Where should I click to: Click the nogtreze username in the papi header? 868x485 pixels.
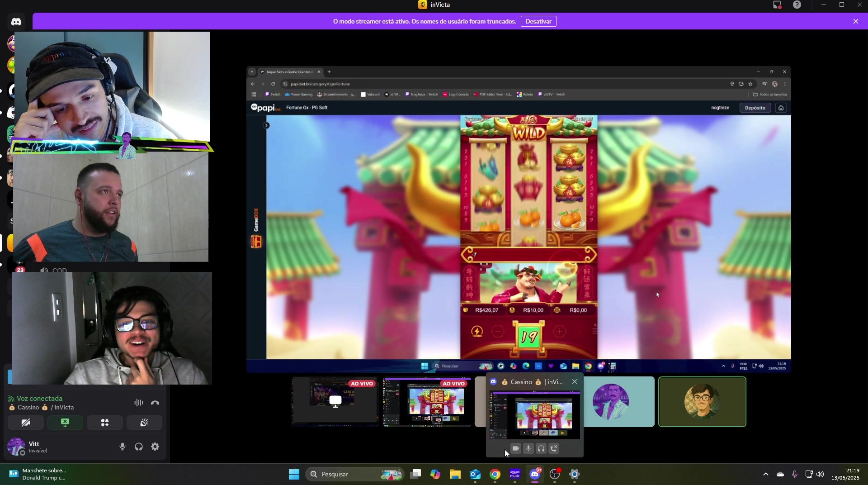720,108
